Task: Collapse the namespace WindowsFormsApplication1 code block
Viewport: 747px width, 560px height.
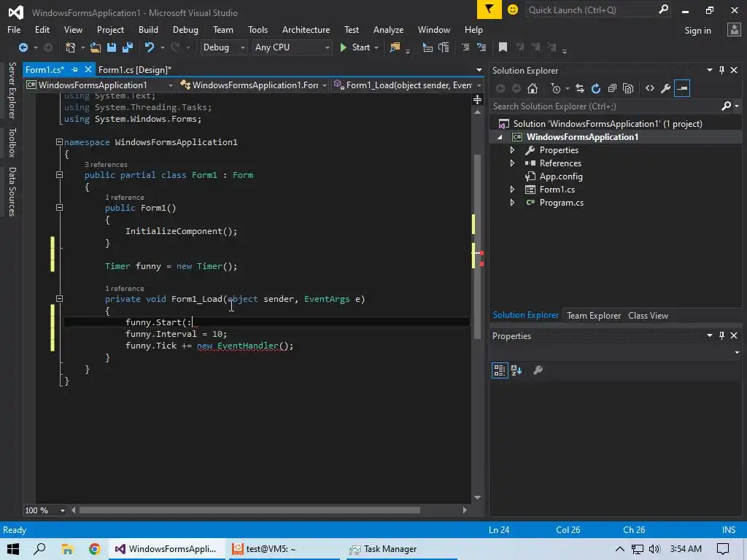Action: point(59,142)
